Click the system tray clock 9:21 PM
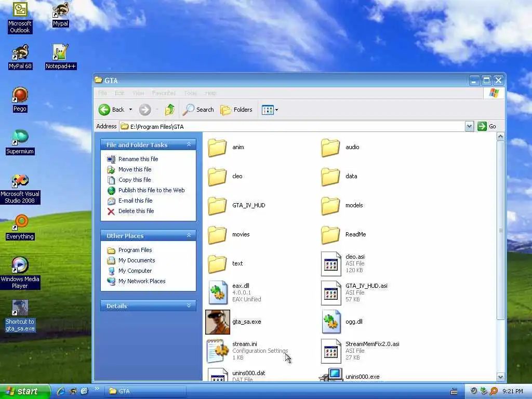Viewport: 532px width, 399px height. pos(512,392)
